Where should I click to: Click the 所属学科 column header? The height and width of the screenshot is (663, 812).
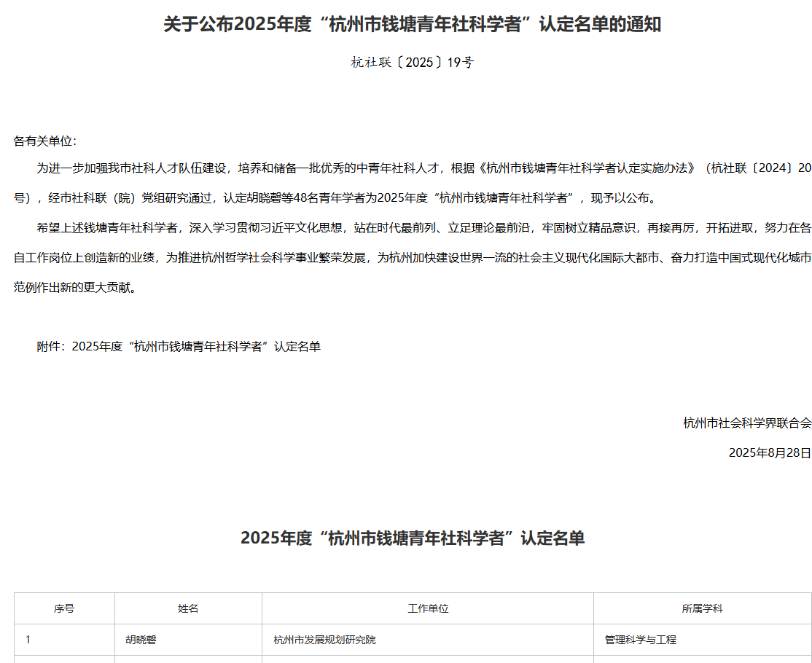tap(702, 608)
